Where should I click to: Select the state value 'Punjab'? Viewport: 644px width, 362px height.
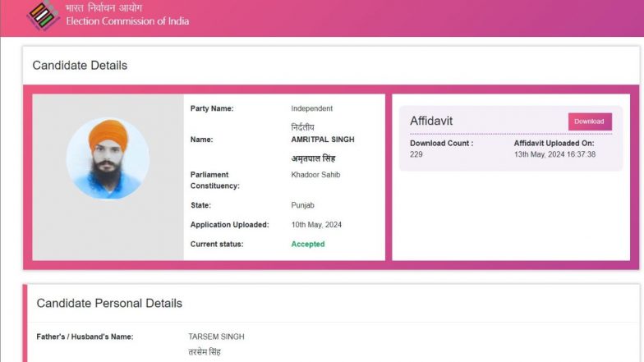pos(302,205)
